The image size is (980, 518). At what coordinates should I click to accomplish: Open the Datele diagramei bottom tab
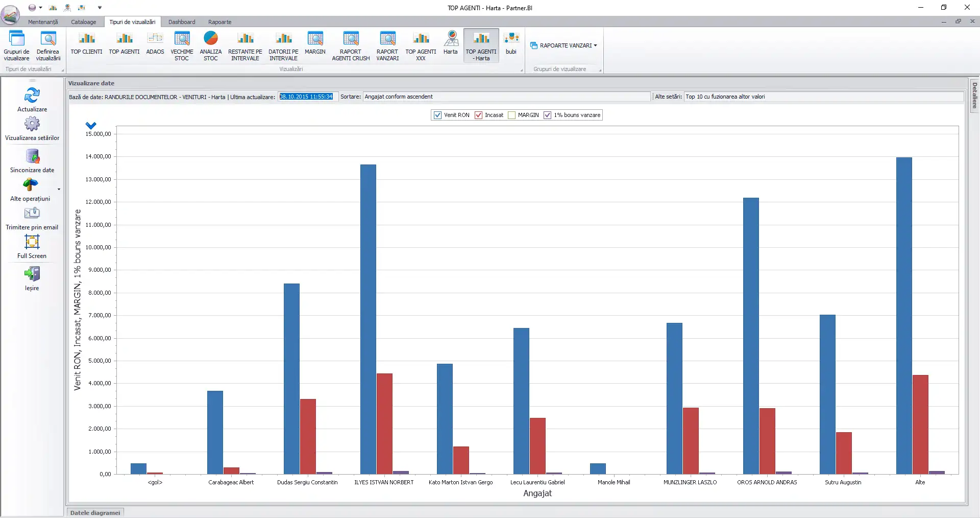pyautogui.click(x=95, y=513)
